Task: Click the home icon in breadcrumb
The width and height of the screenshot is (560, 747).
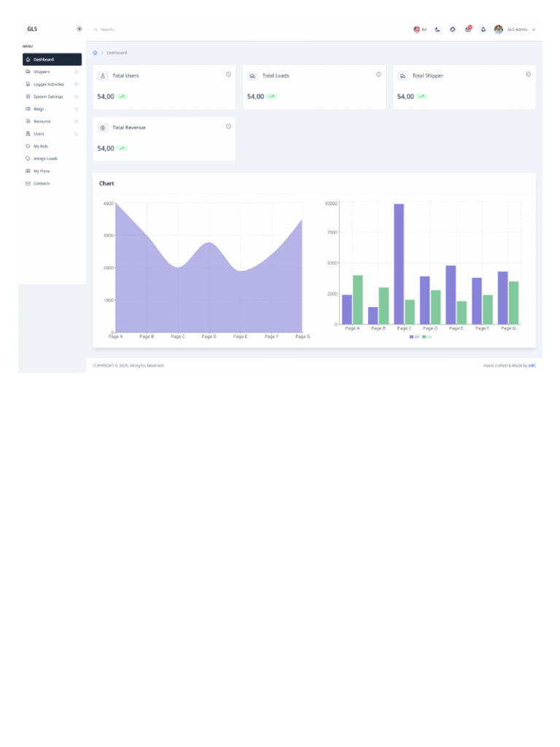Action: 96,53
